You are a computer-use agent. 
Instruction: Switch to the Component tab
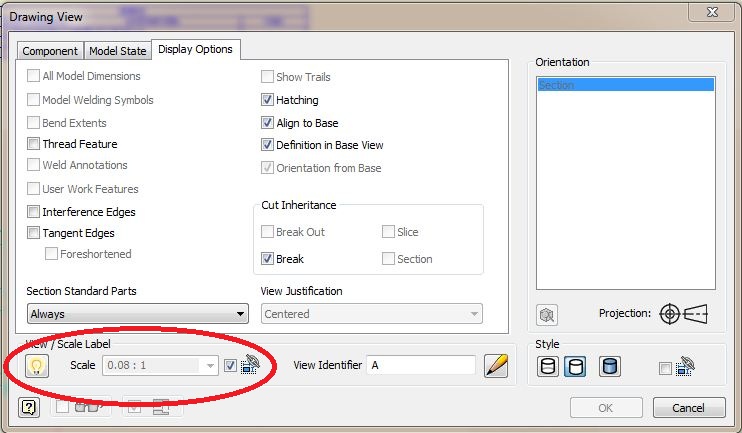tap(50, 51)
